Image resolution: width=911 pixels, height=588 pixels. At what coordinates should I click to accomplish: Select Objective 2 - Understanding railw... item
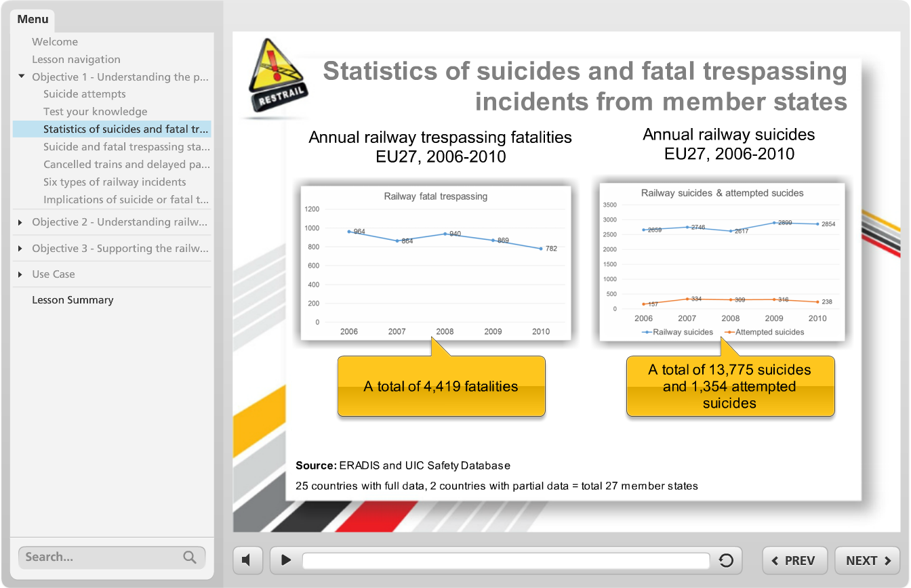[120, 222]
